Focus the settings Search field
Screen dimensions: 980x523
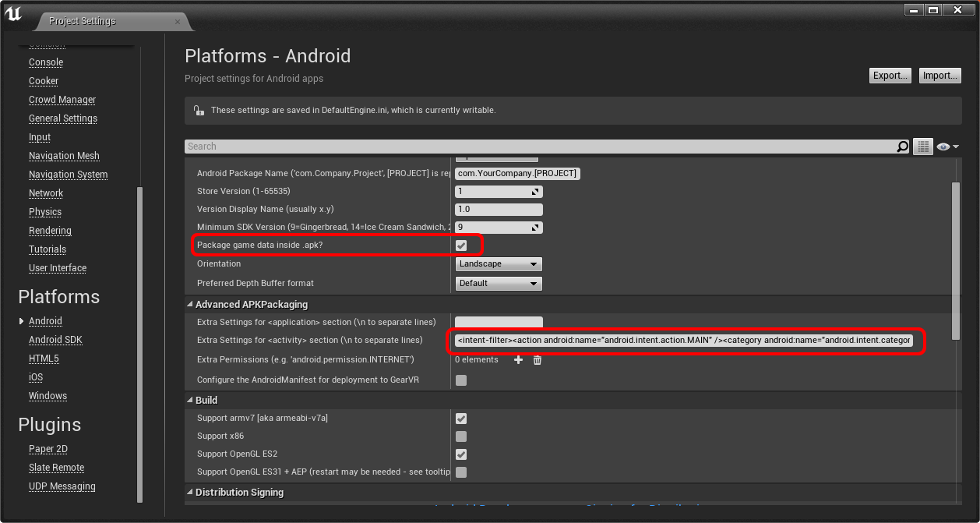(x=540, y=147)
